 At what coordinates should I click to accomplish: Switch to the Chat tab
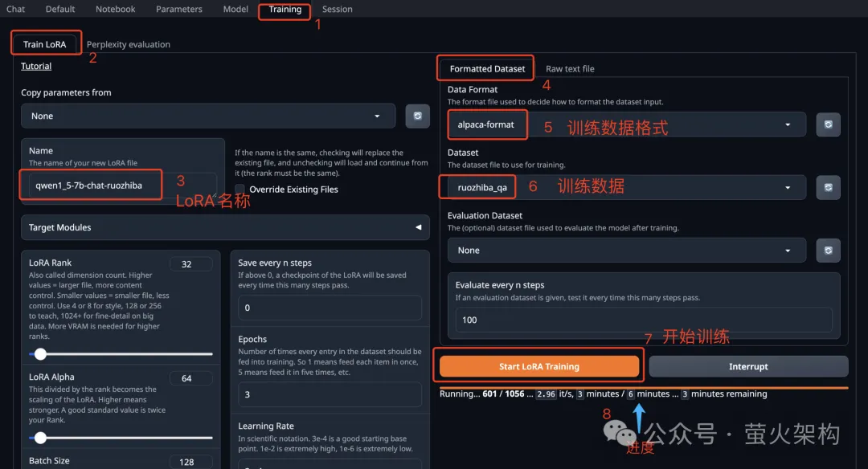pyautogui.click(x=15, y=9)
